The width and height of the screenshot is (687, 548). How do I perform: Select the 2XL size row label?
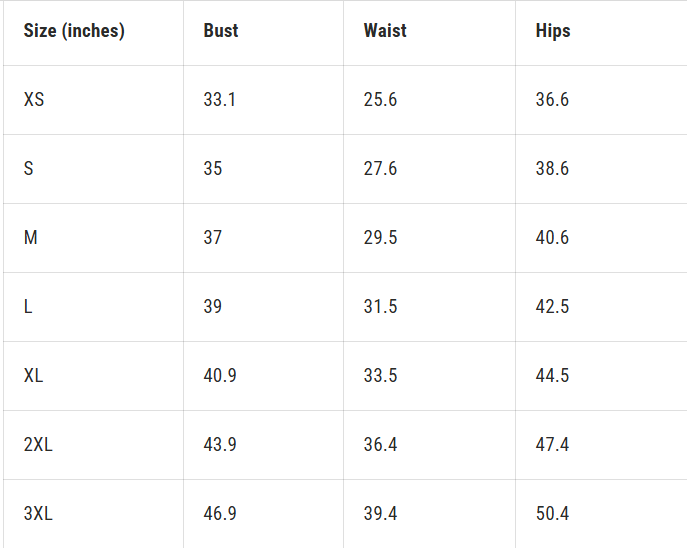(x=38, y=445)
